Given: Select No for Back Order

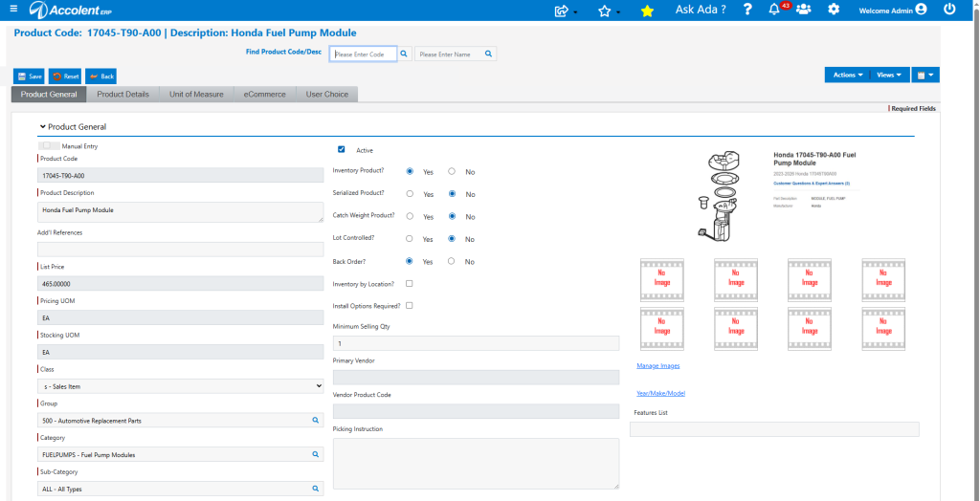Looking at the screenshot, I should pos(452,261).
